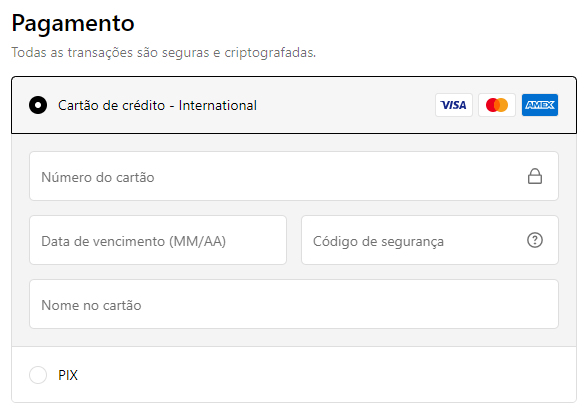Click the Pagamento heading
The width and height of the screenshot is (588, 417).
point(73,24)
